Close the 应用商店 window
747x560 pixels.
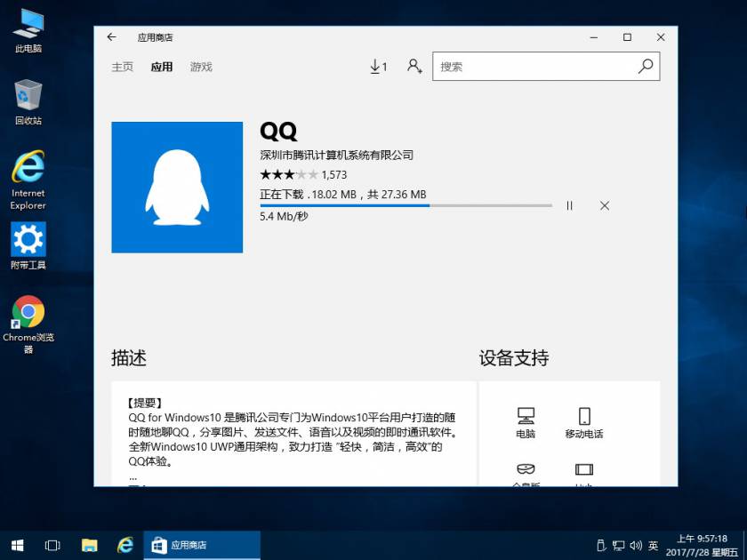coord(660,37)
